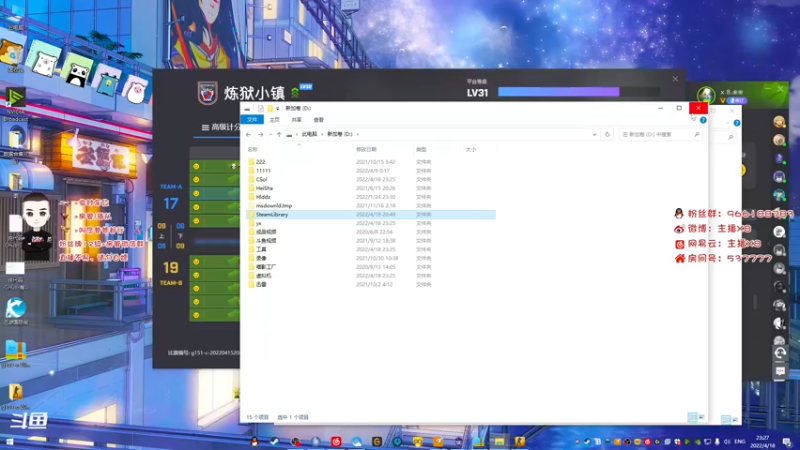Image resolution: width=800 pixels, height=450 pixels.
Task: Click the LV31 experience progress bar
Action: coord(579,92)
